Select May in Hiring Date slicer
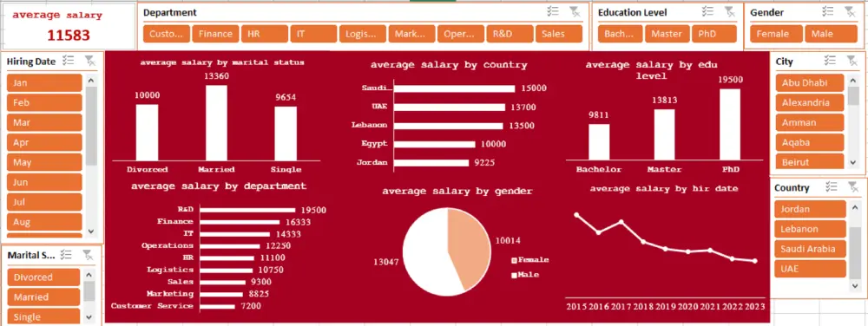The width and height of the screenshot is (868, 326). pos(44,162)
